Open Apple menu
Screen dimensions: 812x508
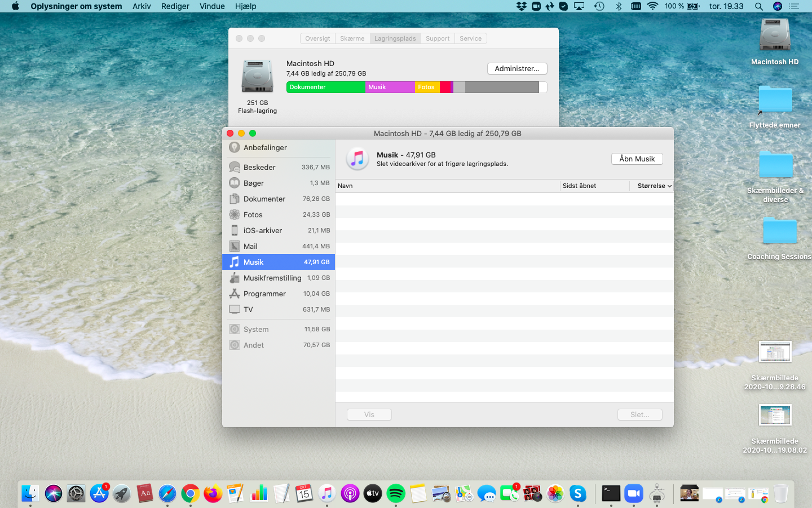(15, 6)
